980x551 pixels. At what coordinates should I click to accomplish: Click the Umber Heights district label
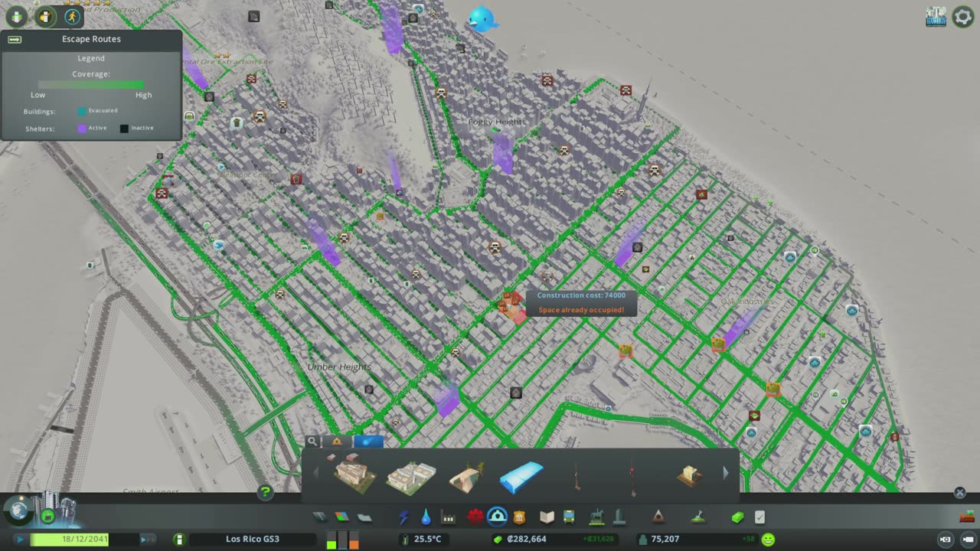pyautogui.click(x=339, y=367)
